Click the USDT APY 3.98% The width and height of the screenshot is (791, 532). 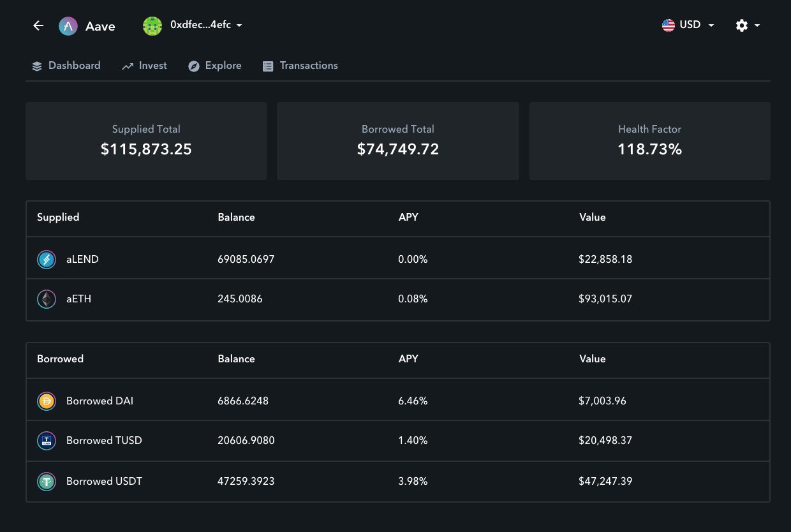point(413,481)
